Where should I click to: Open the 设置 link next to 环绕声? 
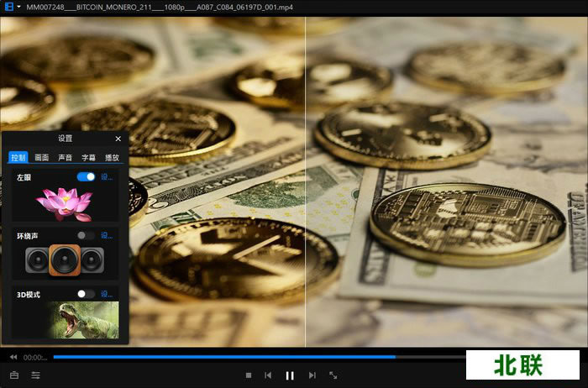coord(107,236)
